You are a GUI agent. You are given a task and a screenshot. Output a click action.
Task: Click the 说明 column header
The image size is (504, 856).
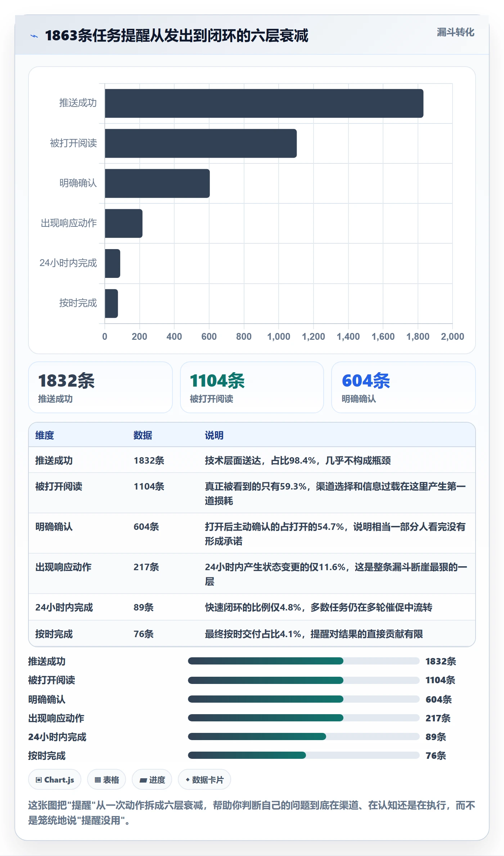214,435
